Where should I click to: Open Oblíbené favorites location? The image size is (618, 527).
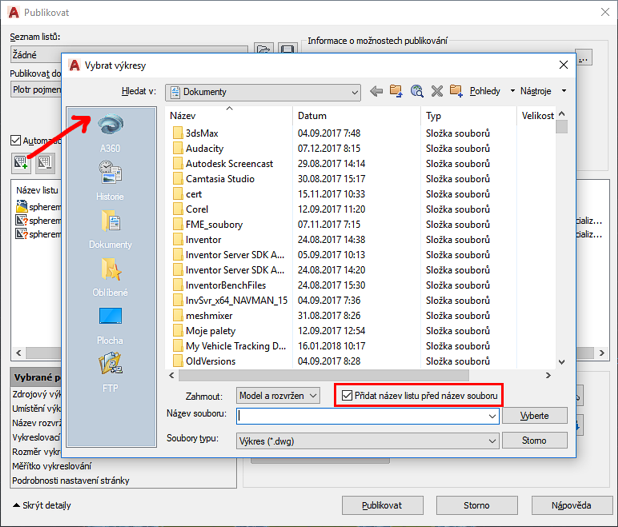(110, 273)
